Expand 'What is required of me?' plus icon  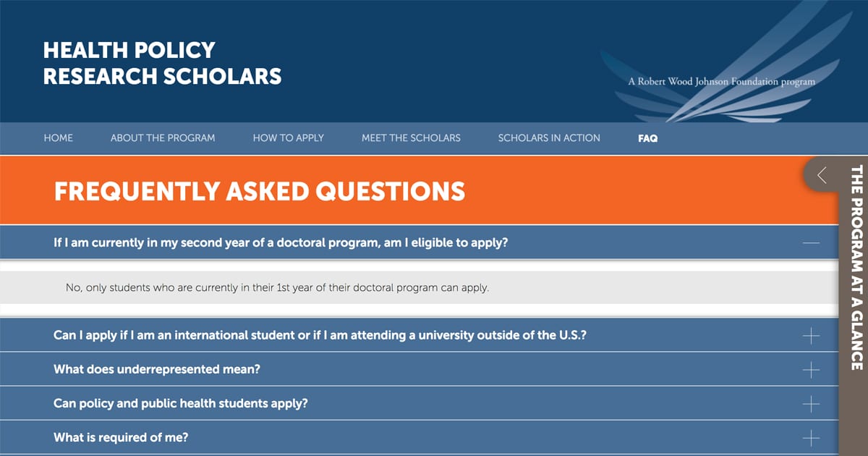811,437
